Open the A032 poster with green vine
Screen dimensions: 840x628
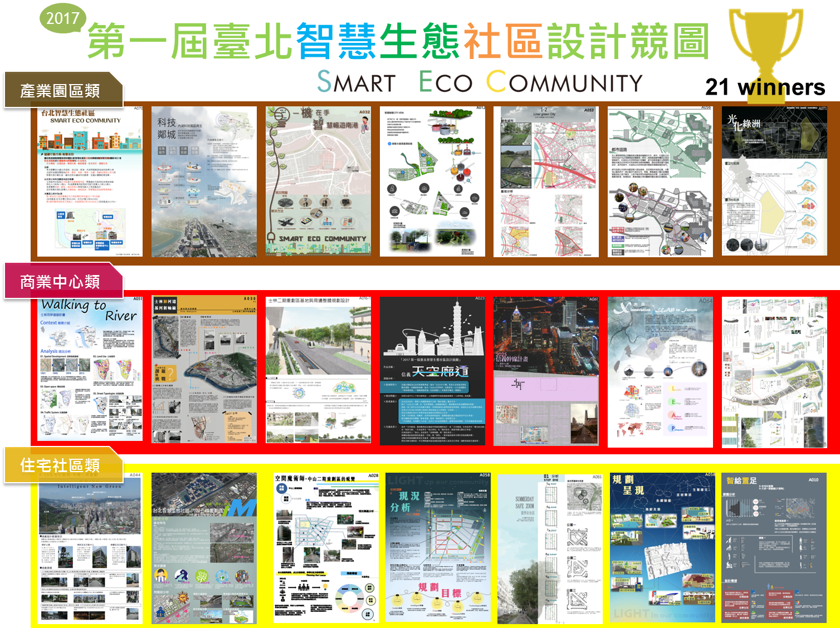click(x=318, y=181)
